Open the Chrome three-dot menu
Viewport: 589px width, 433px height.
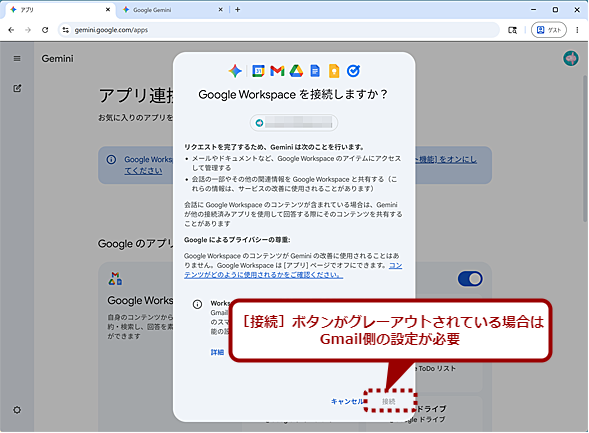pyautogui.click(x=577, y=30)
